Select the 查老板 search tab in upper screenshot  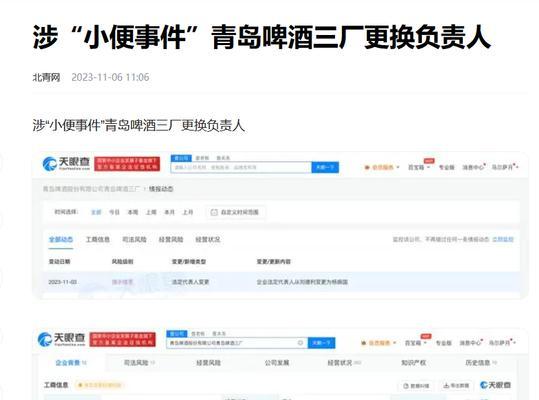click(x=202, y=158)
